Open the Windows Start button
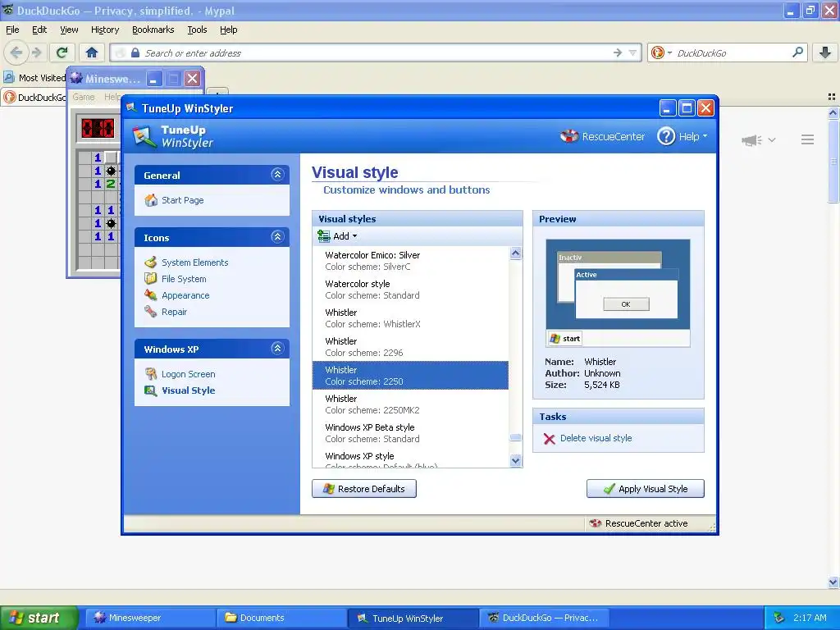The width and height of the screenshot is (840, 630). [39, 618]
